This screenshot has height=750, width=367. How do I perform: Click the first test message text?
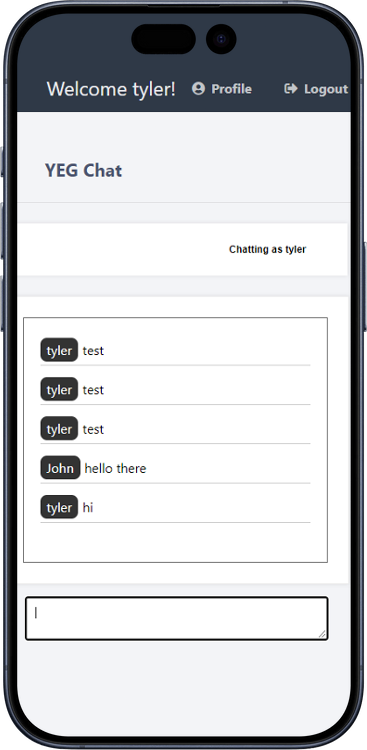tap(93, 351)
